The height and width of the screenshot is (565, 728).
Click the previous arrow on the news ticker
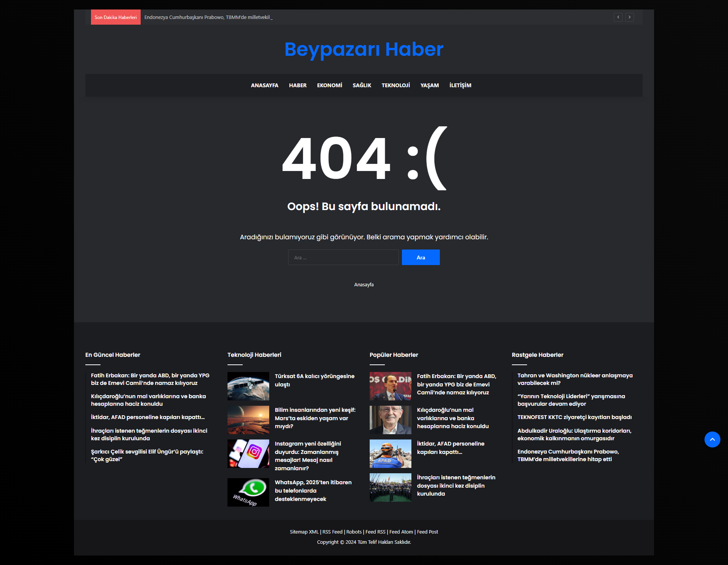pos(618,17)
